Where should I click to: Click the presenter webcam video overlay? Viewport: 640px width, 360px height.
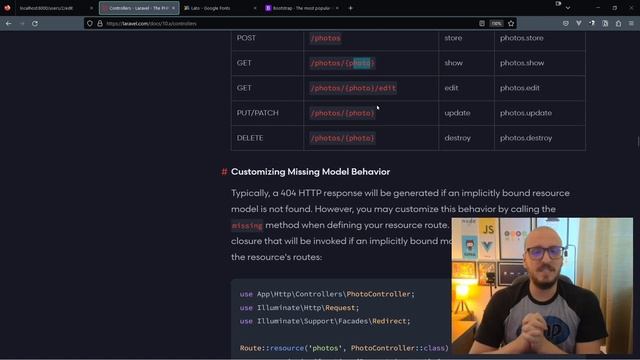(x=542, y=286)
